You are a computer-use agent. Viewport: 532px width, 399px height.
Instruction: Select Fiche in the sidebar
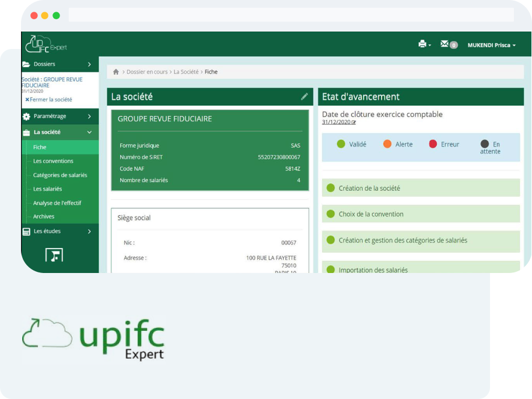pyautogui.click(x=61, y=147)
